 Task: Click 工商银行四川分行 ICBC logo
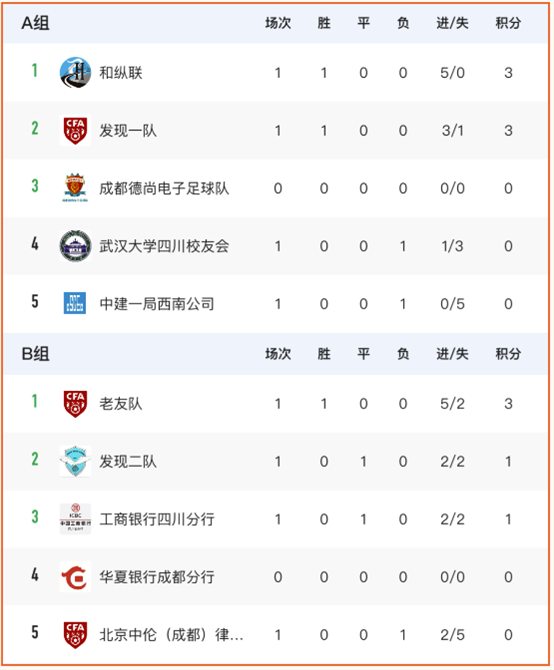[75, 519]
